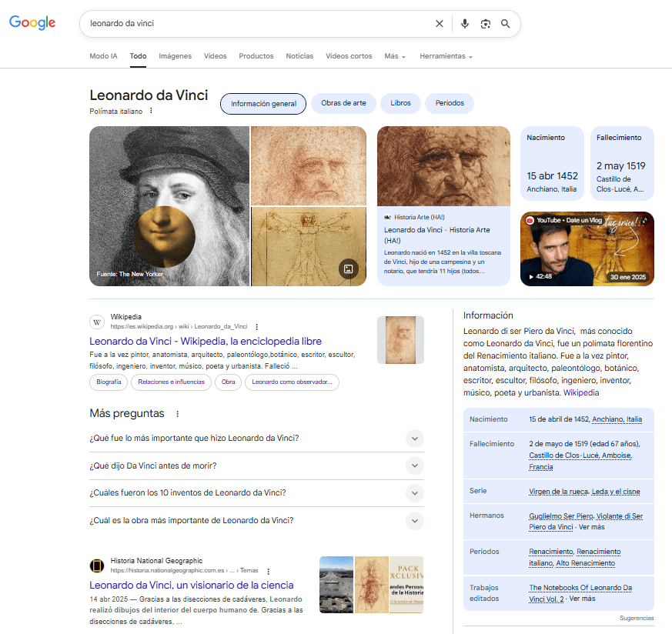
Task: Click the Google logo
Action: (32, 23)
